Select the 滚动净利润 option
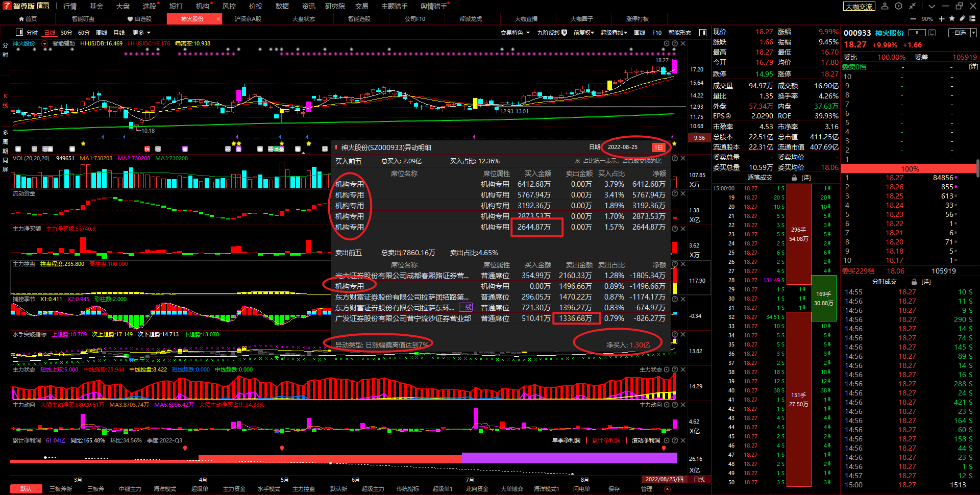This screenshot has height=495, width=980. tap(646, 440)
